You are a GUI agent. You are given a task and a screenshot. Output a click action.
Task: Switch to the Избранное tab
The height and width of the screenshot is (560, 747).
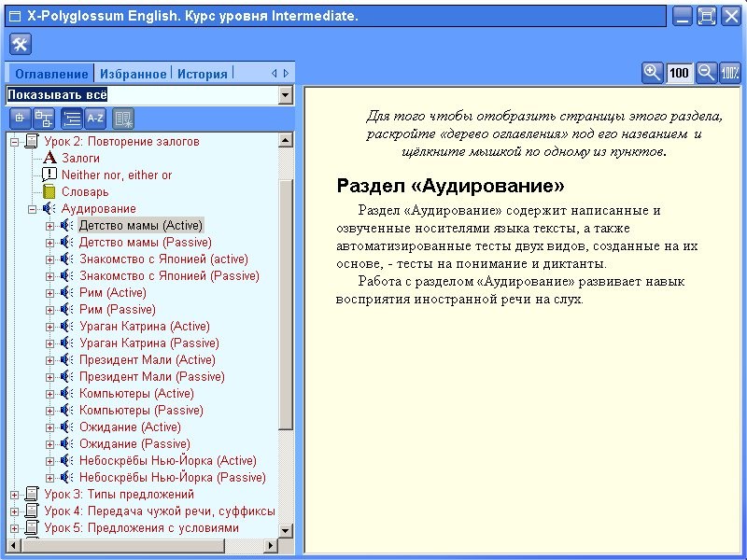coord(133,74)
